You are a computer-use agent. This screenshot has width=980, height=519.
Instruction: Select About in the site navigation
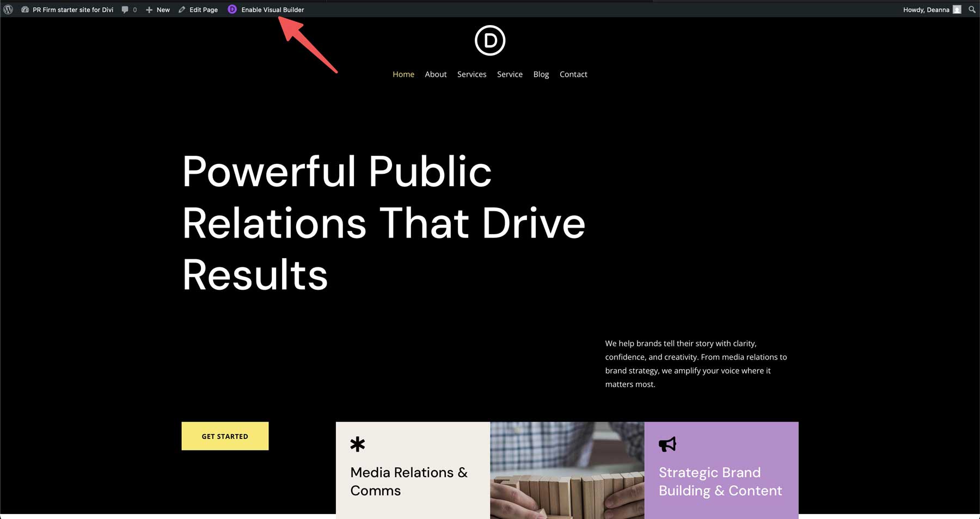[436, 74]
